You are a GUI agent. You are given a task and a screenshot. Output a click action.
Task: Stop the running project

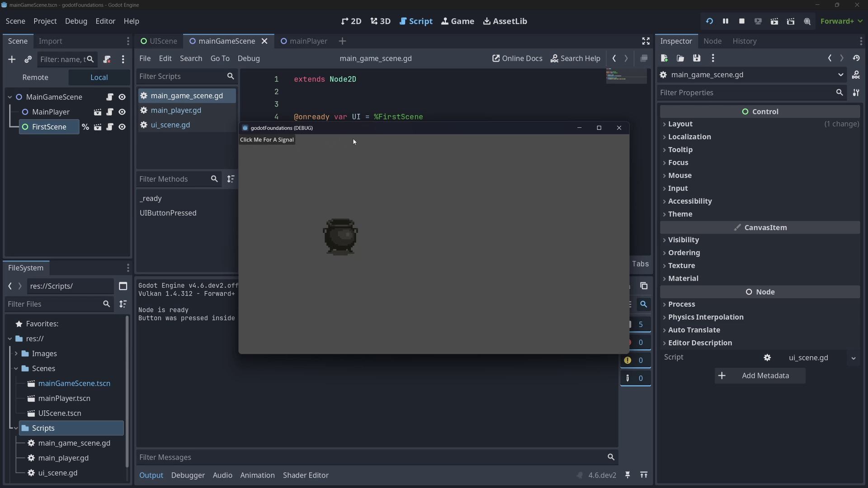click(x=741, y=21)
